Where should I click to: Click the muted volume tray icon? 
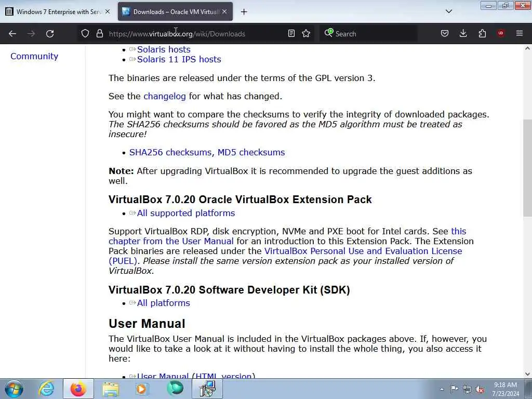tap(480, 389)
